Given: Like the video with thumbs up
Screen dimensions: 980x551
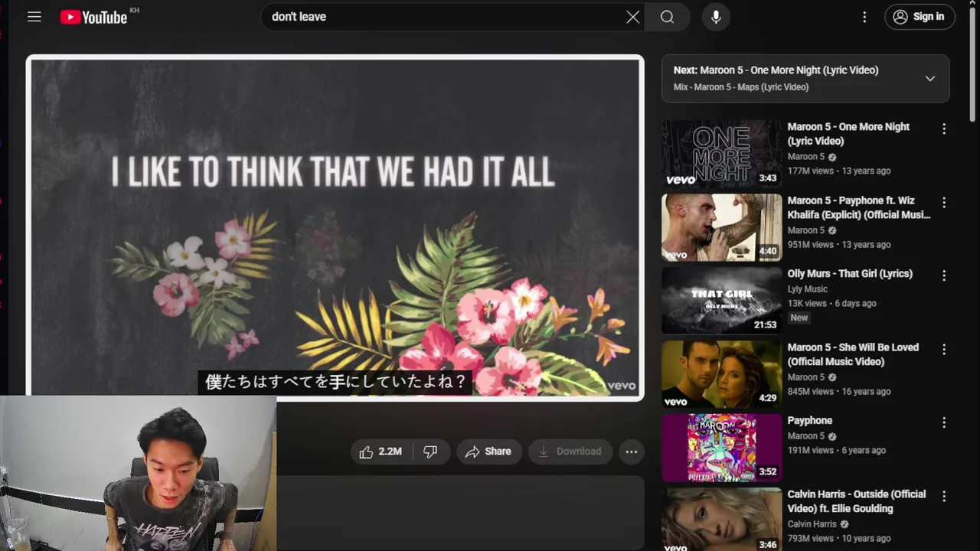Looking at the screenshot, I should [x=381, y=452].
